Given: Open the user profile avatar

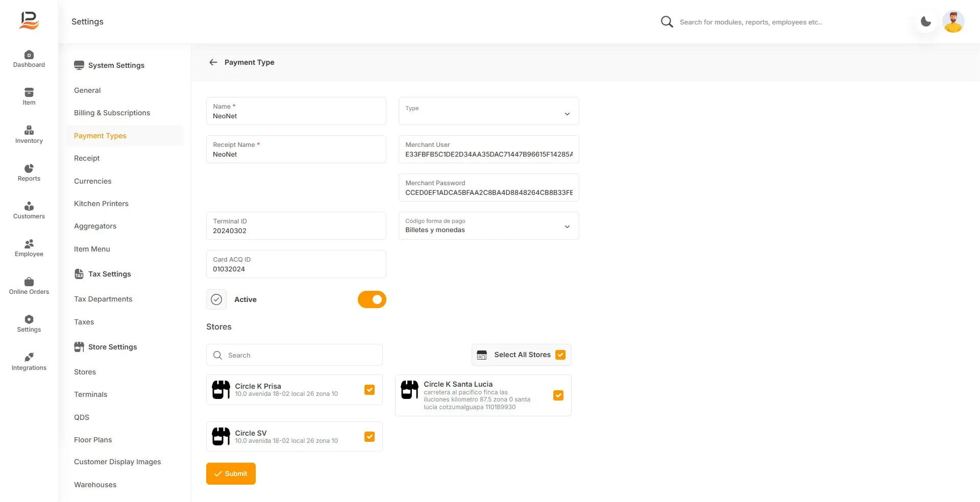Looking at the screenshot, I should point(953,21).
